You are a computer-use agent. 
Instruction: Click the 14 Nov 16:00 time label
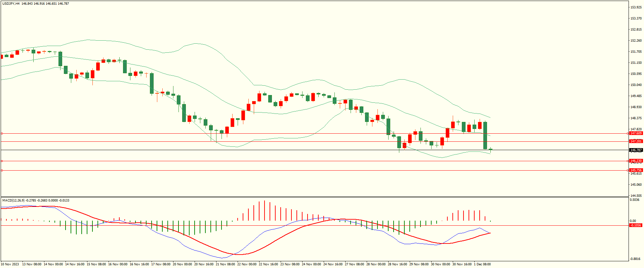(x=75, y=264)
